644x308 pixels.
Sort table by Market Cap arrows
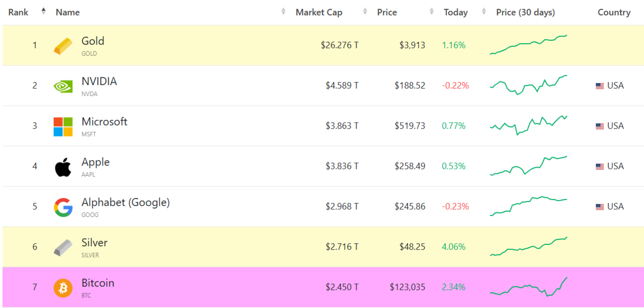[x=365, y=11]
